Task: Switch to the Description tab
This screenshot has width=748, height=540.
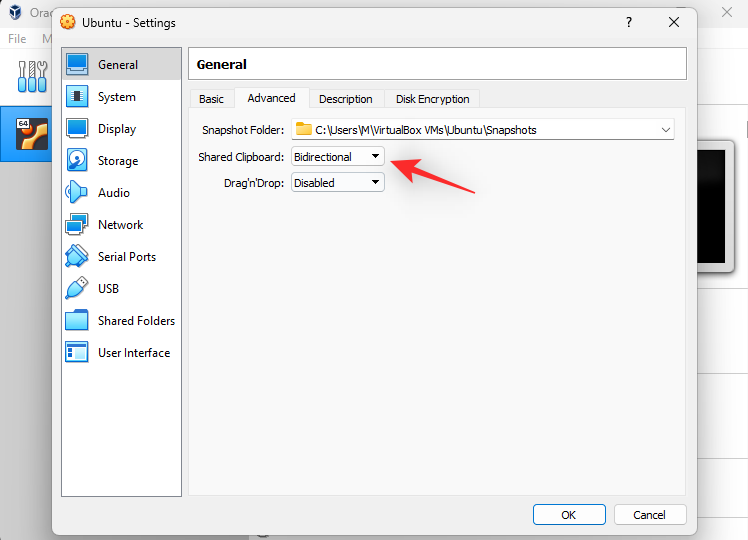Action: pyautogui.click(x=346, y=99)
